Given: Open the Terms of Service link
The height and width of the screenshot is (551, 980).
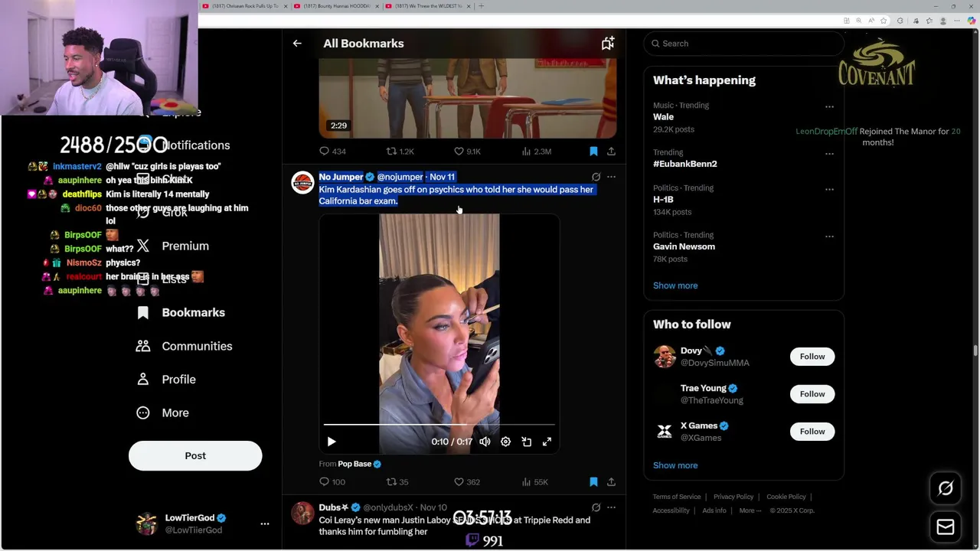Looking at the screenshot, I should (677, 497).
